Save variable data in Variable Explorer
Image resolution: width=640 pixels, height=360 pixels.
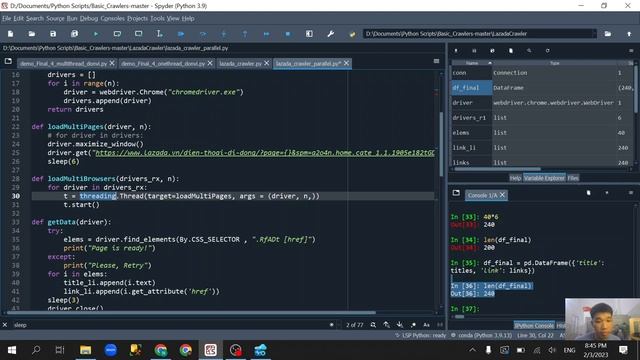coord(474,51)
